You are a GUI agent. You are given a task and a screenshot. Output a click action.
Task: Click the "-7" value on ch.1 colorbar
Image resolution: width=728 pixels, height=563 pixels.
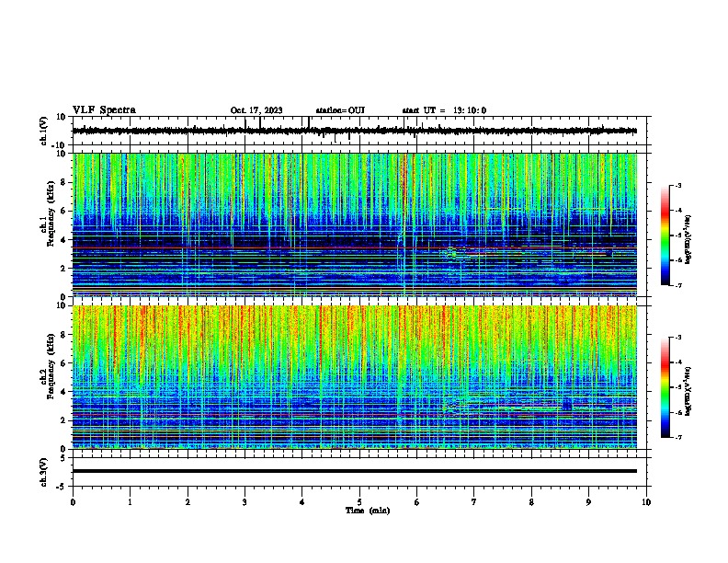(677, 285)
